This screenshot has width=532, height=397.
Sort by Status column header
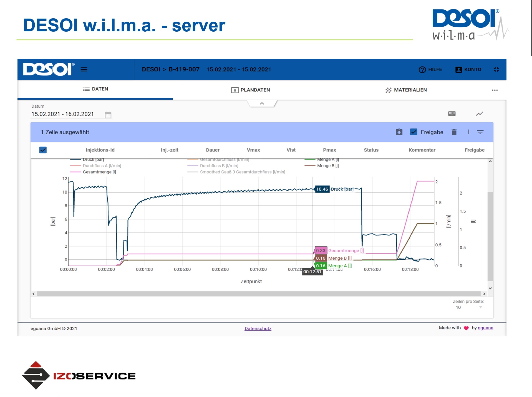tap(371, 150)
